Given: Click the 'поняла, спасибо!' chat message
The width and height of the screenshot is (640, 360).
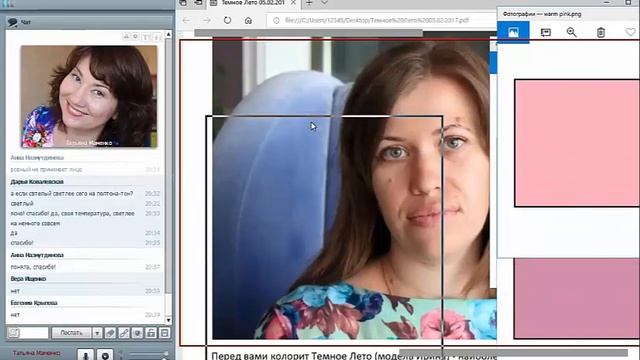Looking at the screenshot, I should 33,267.
